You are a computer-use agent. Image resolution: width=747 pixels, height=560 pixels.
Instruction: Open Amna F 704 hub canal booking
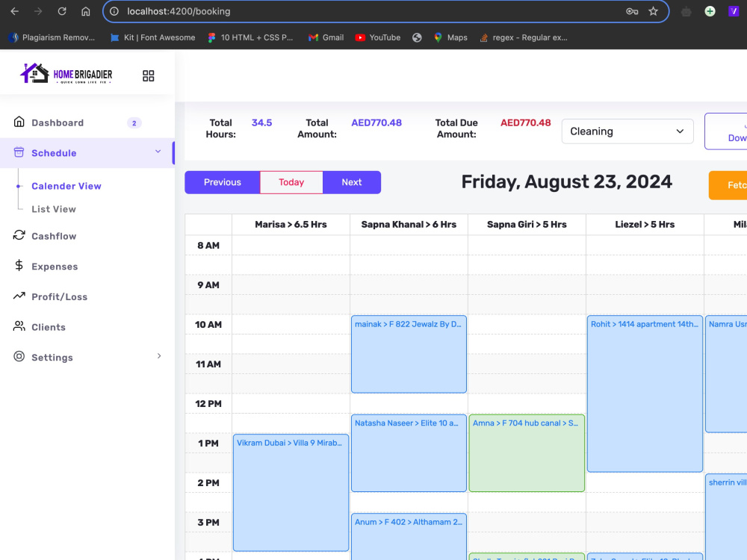click(527, 453)
